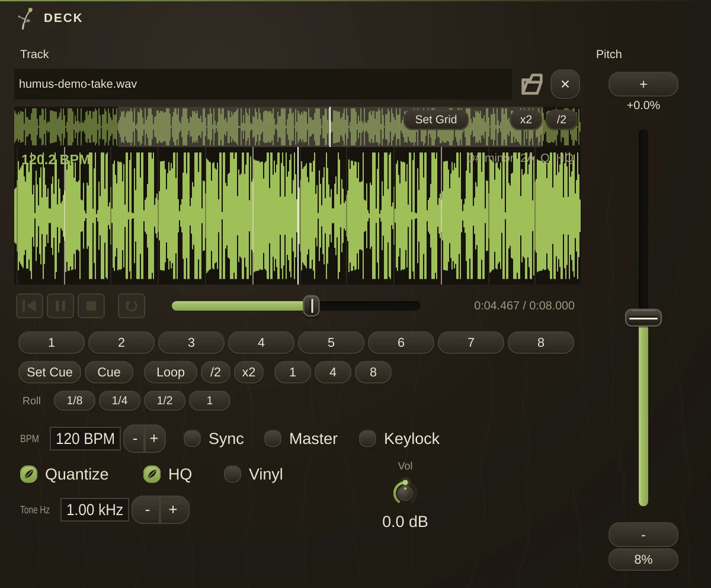711x588 pixels.
Task: Activate the Loop button
Action: click(x=171, y=372)
